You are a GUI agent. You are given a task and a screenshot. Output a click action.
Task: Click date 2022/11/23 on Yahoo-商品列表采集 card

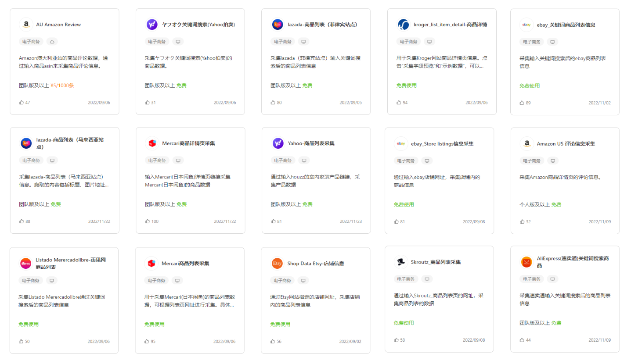pos(351,221)
